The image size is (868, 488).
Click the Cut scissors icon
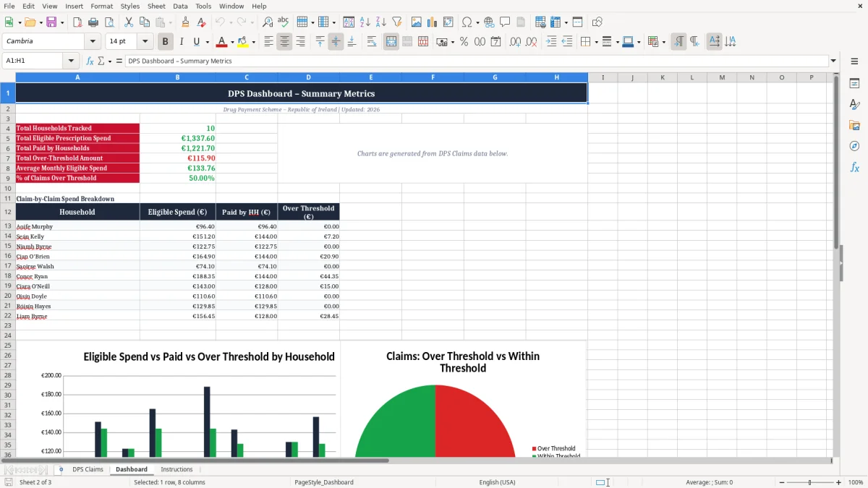pos(128,22)
